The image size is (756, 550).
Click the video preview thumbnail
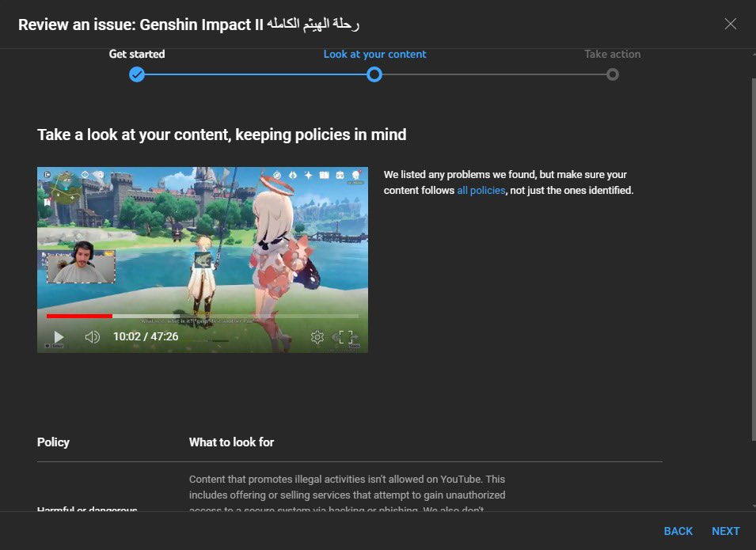[x=203, y=260]
